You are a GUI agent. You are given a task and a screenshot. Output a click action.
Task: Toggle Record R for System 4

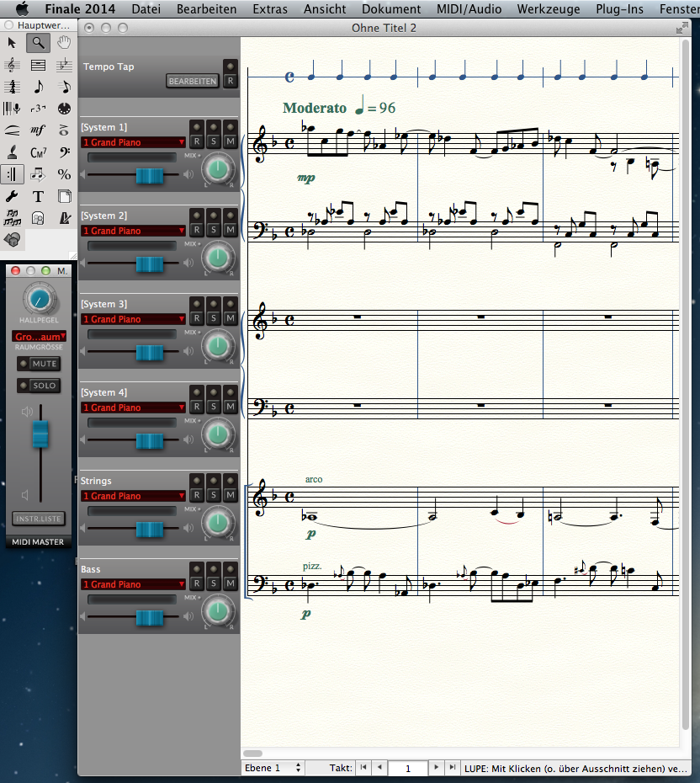tap(197, 407)
